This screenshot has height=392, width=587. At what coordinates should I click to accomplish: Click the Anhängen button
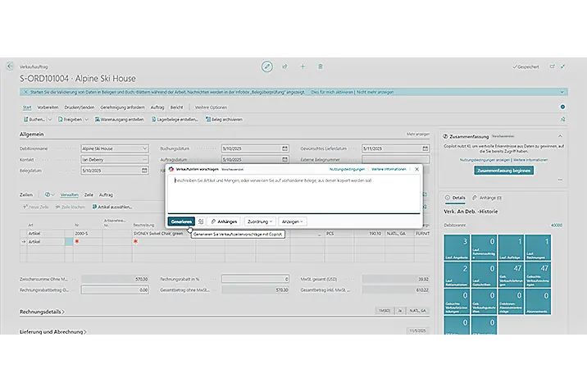pyautogui.click(x=224, y=221)
